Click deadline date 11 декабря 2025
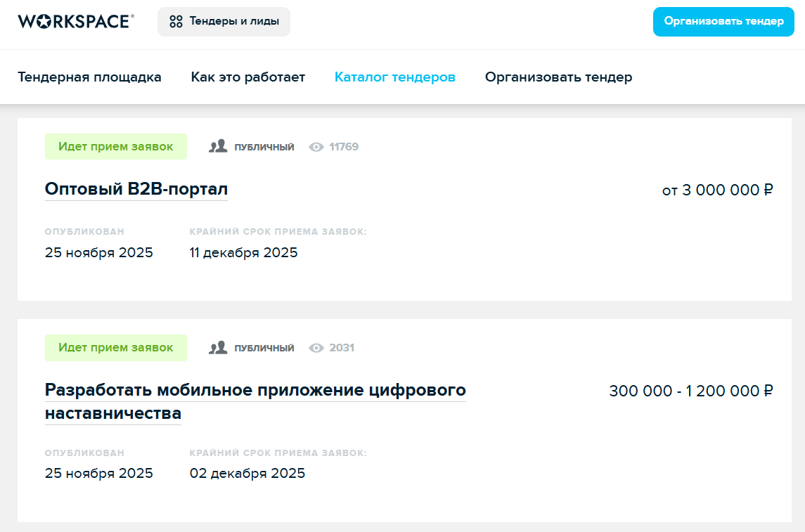 244,253
